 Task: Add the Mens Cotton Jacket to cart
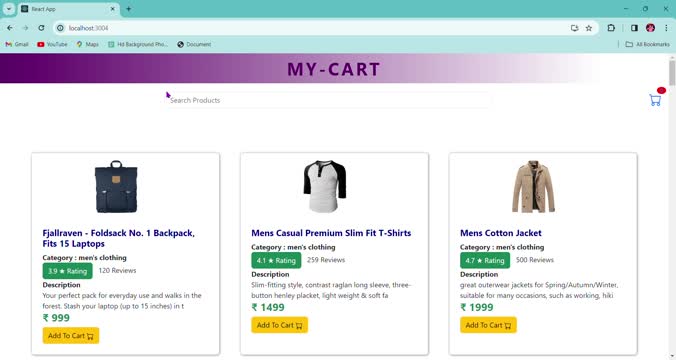tap(488, 325)
